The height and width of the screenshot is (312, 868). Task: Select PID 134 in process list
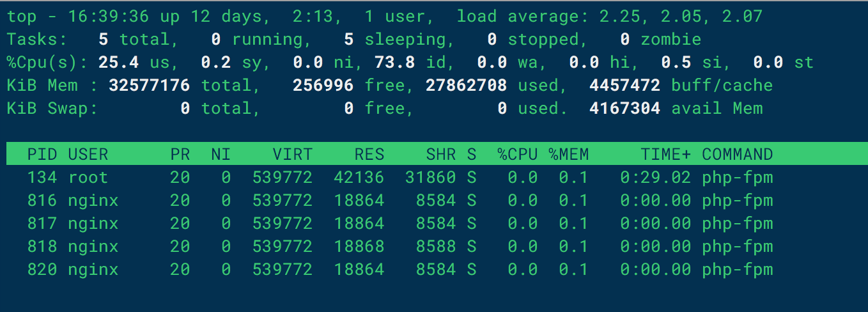point(42,177)
